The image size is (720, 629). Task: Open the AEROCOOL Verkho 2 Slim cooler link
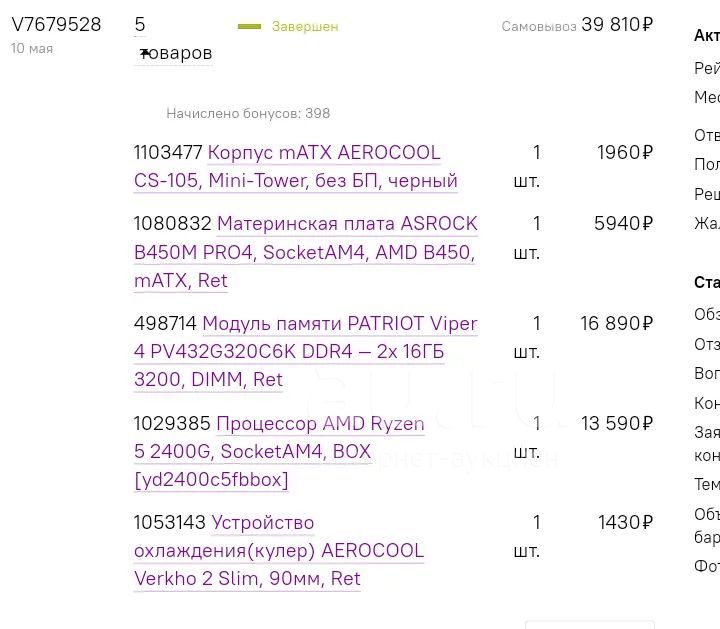[279, 551]
